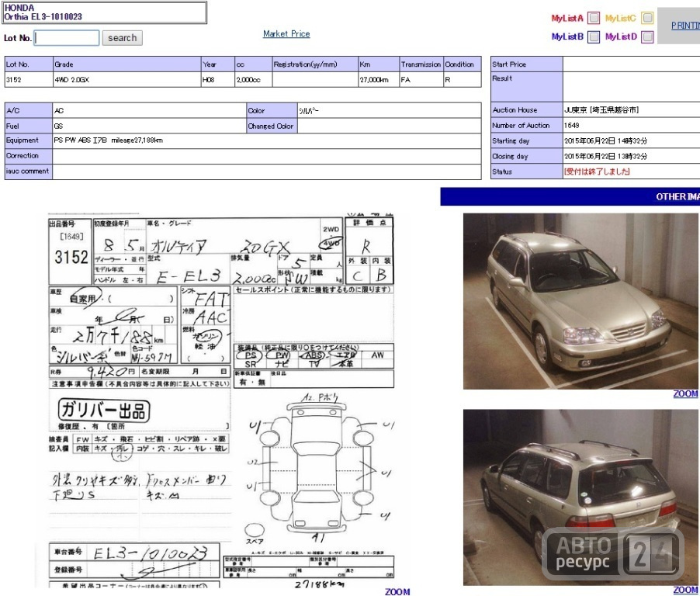
Task: Check the MyListD checkbox
Action: [647, 36]
